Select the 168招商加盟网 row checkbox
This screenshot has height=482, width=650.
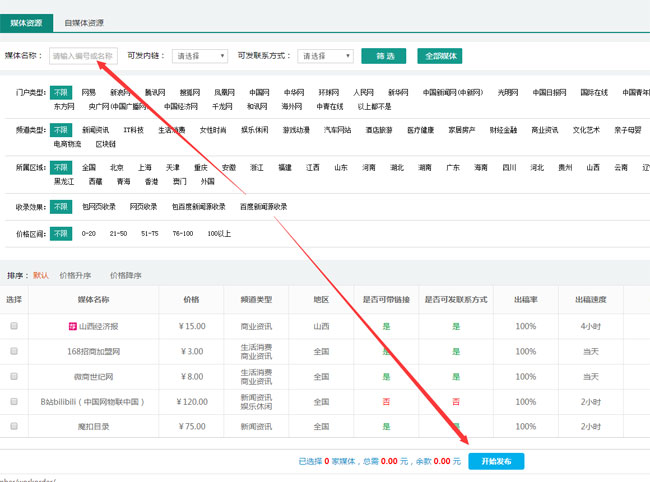14,351
